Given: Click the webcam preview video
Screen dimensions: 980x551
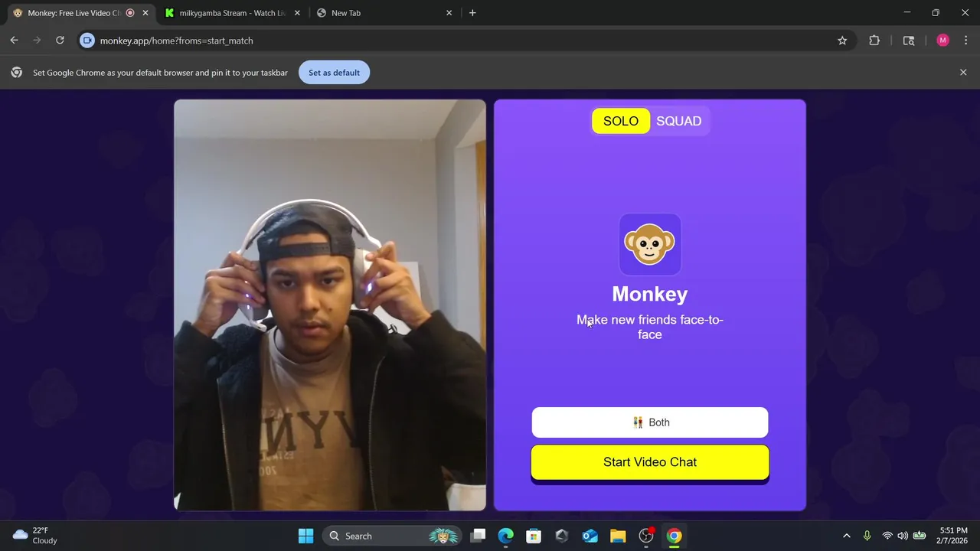Looking at the screenshot, I should point(330,305).
